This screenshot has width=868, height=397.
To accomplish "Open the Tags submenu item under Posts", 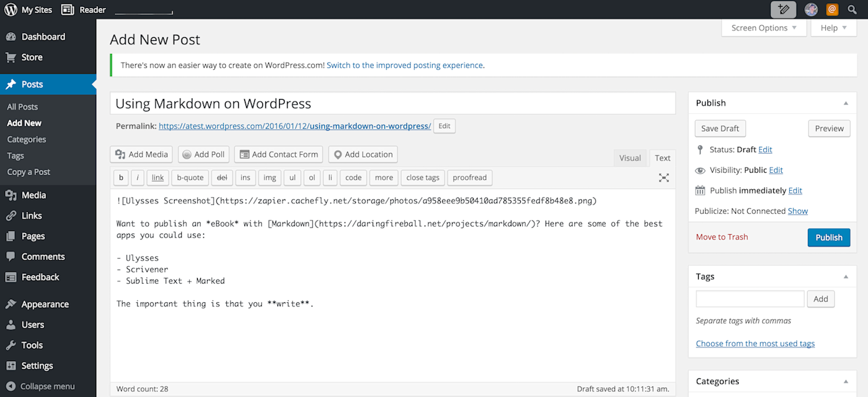I will (15, 155).
